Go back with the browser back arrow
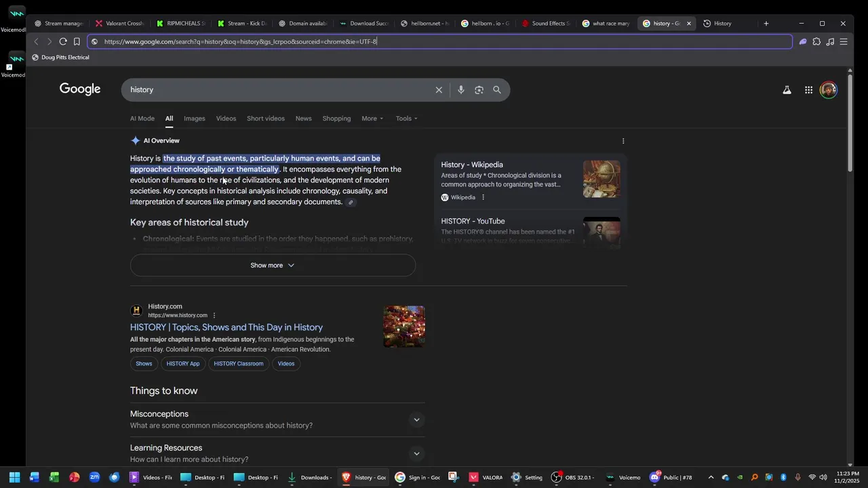This screenshot has width=868, height=488. pos(37,41)
